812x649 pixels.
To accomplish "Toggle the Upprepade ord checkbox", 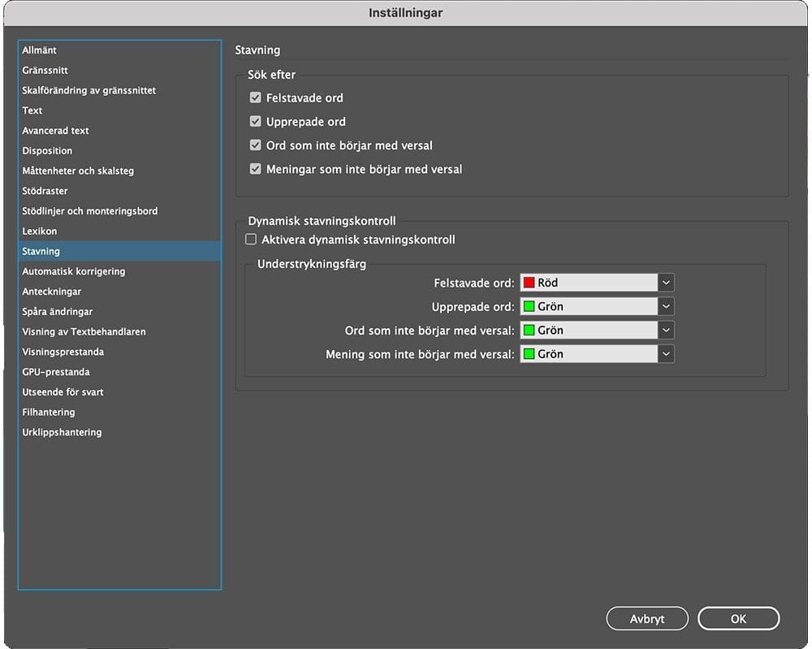I will click(x=255, y=121).
